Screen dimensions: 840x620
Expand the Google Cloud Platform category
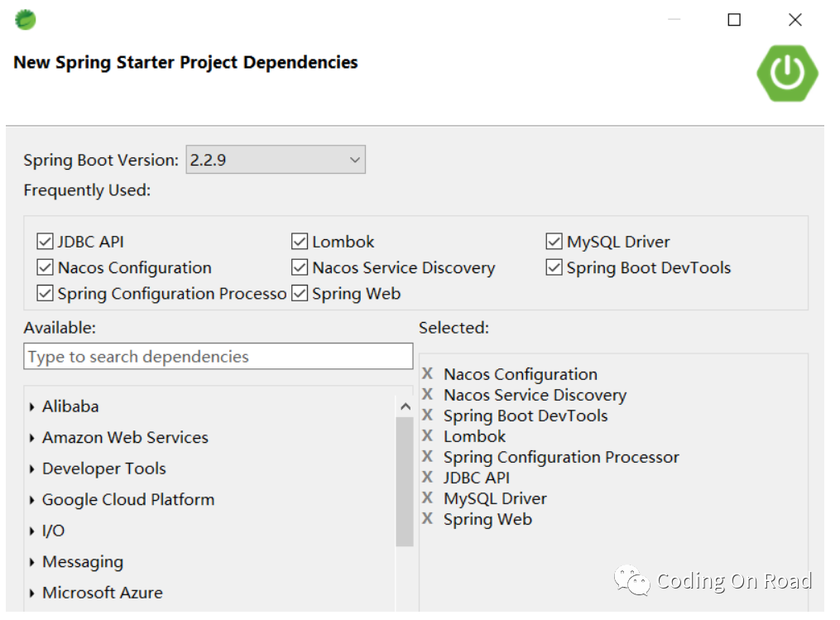click(x=32, y=500)
